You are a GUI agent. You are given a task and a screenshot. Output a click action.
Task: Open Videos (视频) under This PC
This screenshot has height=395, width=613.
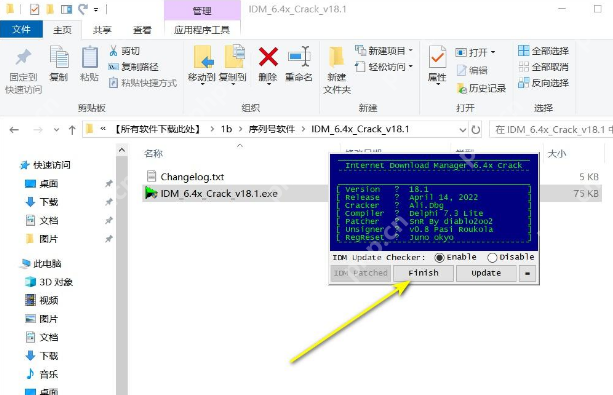pyautogui.click(x=41, y=300)
